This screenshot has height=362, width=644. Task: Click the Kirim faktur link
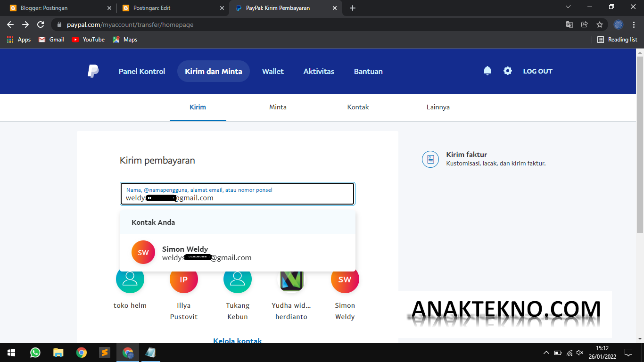[x=467, y=155]
